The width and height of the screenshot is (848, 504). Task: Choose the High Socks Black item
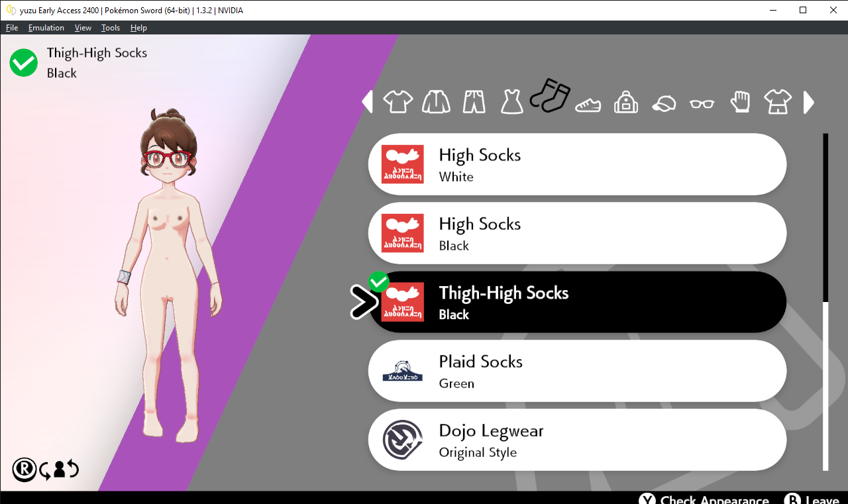[x=577, y=233]
